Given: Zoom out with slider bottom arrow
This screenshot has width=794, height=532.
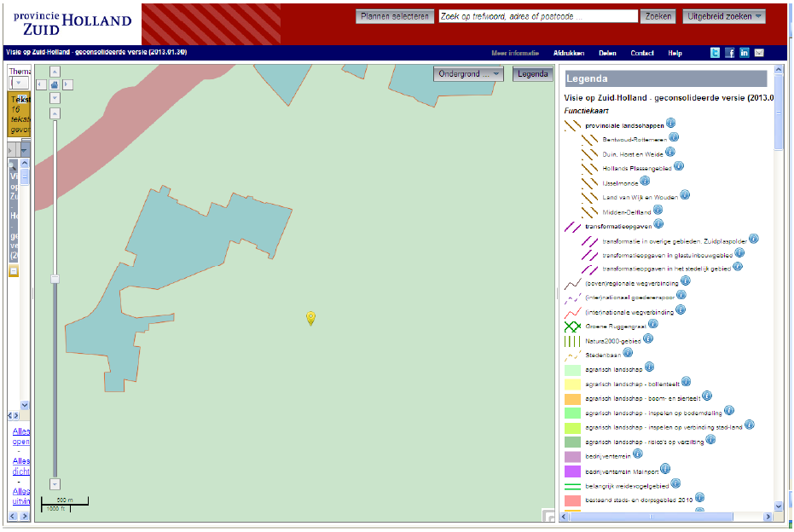Looking at the screenshot, I should [x=55, y=484].
